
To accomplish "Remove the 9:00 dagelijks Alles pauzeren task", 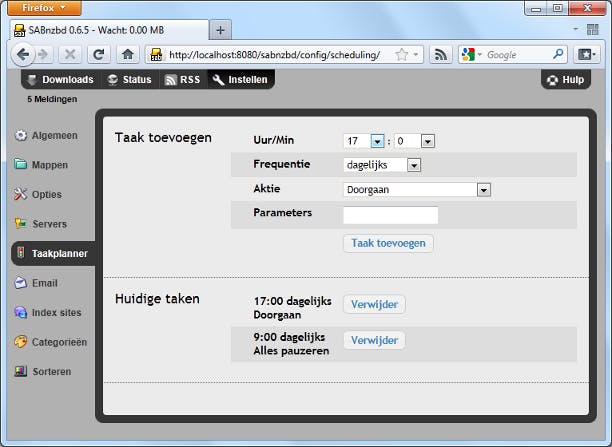I will (x=374, y=340).
